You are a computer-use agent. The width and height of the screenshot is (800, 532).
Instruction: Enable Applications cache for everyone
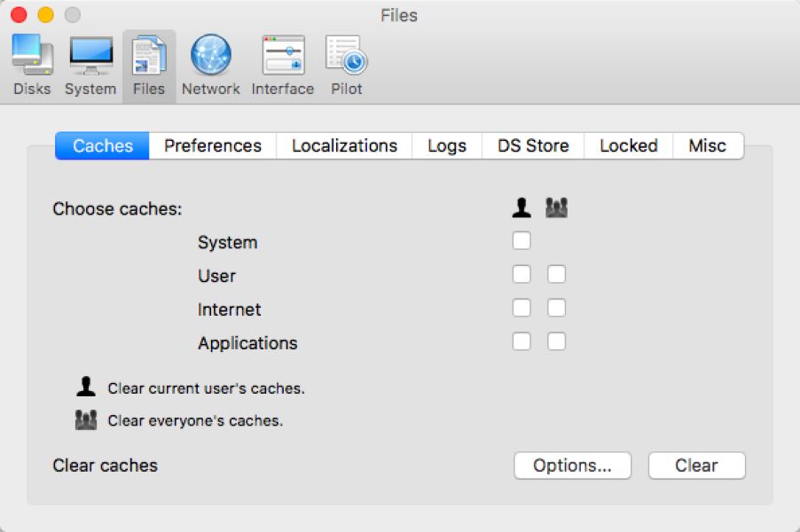[x=556, y=341]
